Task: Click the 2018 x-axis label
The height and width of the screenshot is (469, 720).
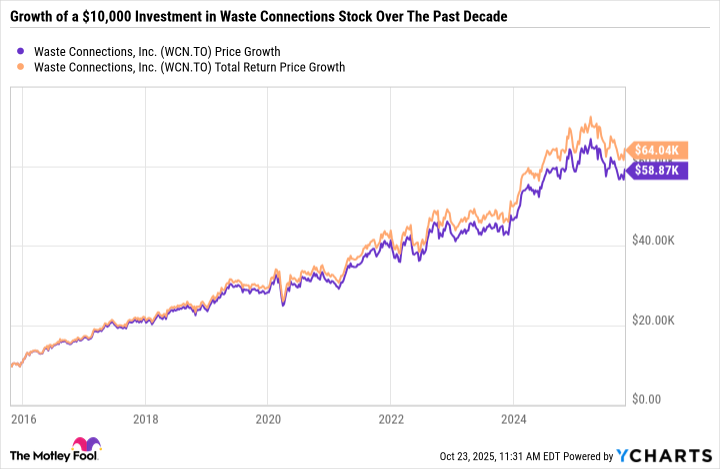Action: click(x=145, y=417)
